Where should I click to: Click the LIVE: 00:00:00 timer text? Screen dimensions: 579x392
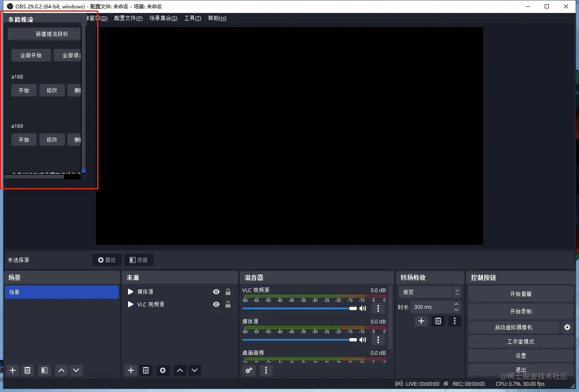[x=423, y=384]
